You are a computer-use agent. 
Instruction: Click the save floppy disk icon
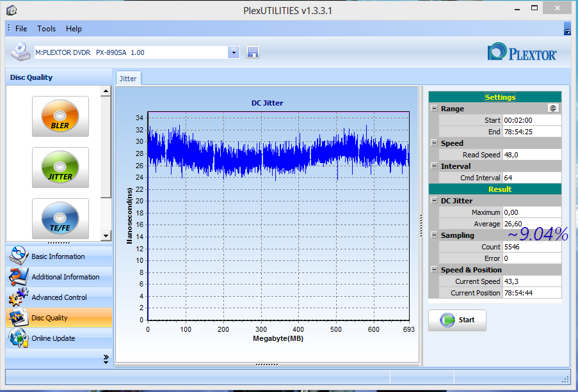[x=252, y=52]
